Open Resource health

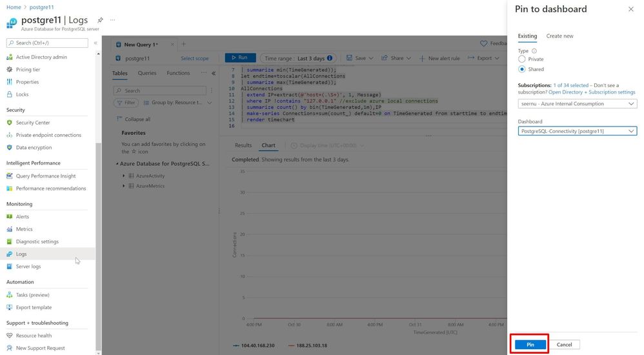click(x=34, y=335)
